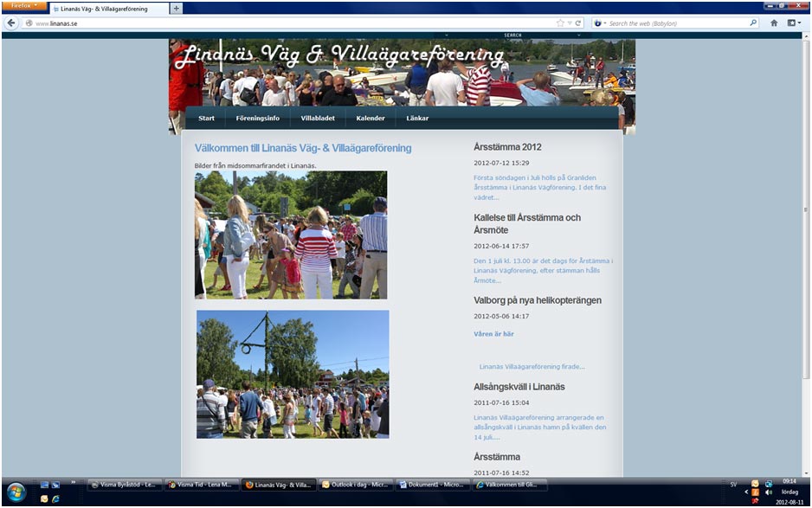The width and height of the screenshot is (812, 508).
Task: Click the SV language indicator in tray
Action: tap(733, 485)
